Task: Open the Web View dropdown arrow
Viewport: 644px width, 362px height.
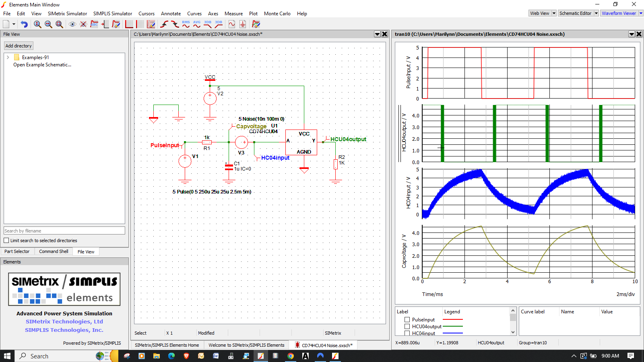Action: 554,13
